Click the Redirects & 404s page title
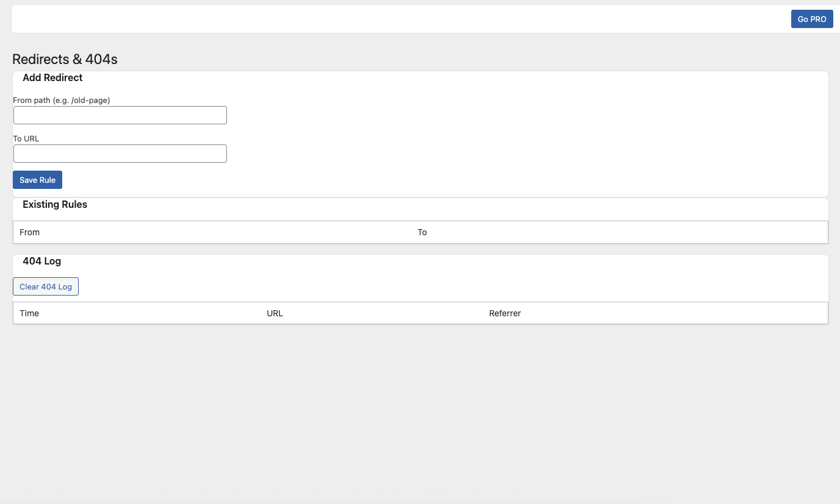The height and width of the screenshot is (504, 840). coord(65,59)
